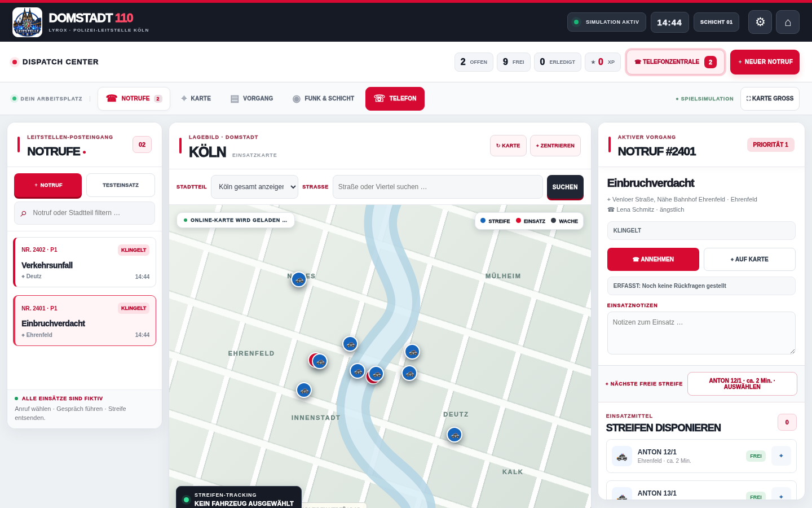Open the Funk & Schicht tab

pos(323,99)
